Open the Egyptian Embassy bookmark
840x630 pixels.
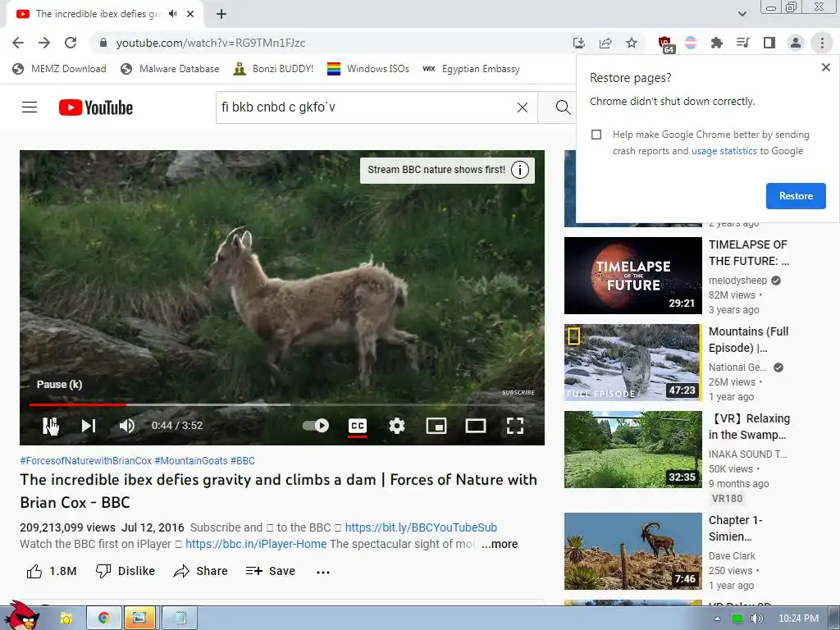pos(471,69)
